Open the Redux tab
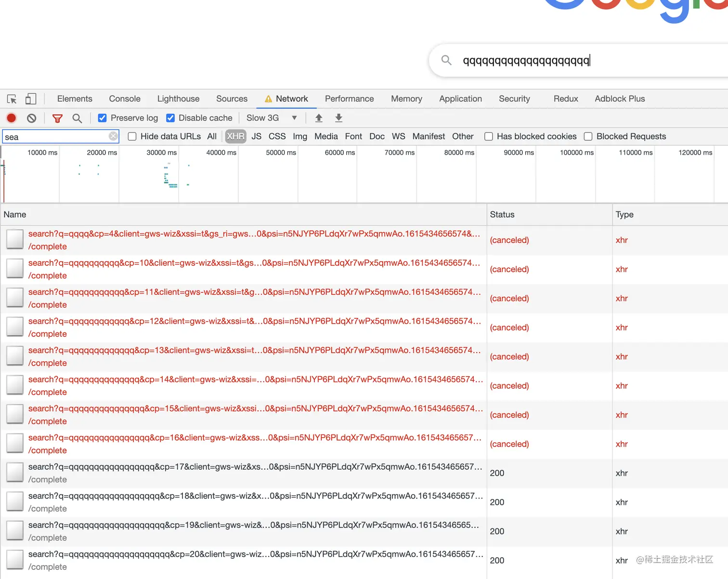 (x=566, y=99)
